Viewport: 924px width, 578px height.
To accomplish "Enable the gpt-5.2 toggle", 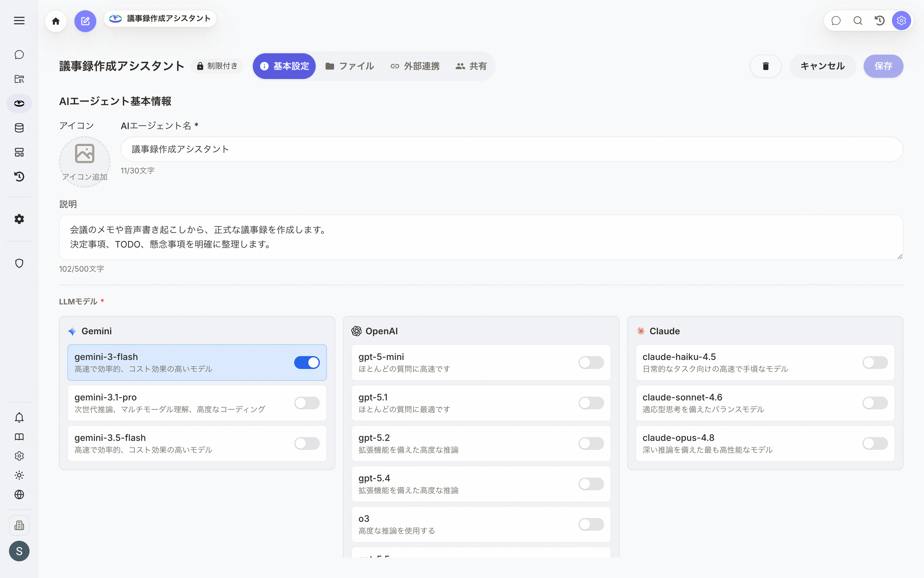I will (591, 443).
